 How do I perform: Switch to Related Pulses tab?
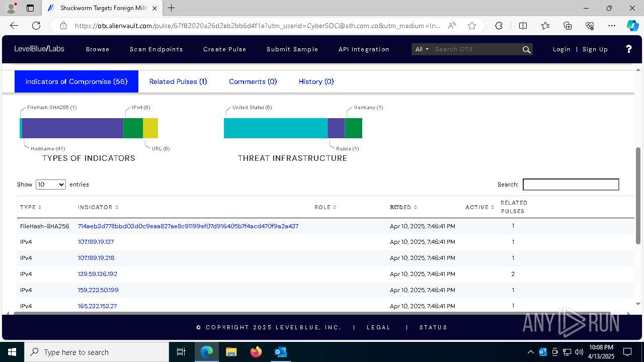178,81
